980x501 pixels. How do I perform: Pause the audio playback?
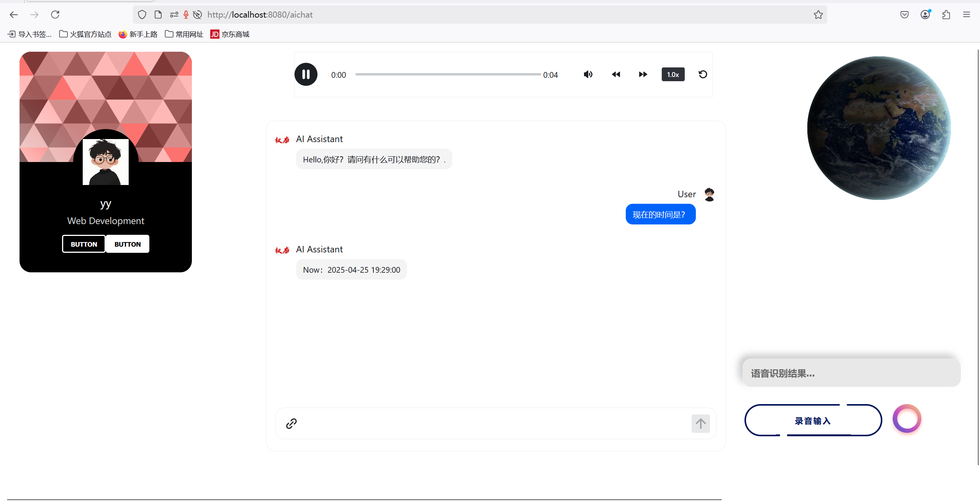(x=306, y=74)
